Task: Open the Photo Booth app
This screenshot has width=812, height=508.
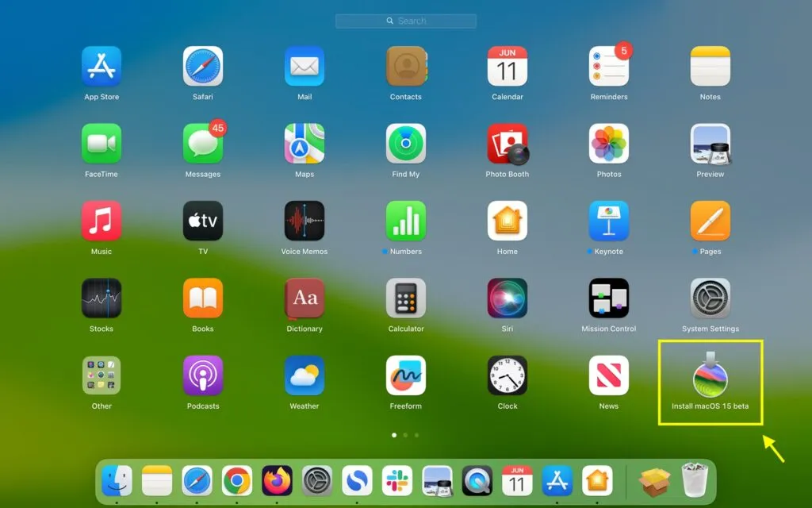Action: (507, 144)
